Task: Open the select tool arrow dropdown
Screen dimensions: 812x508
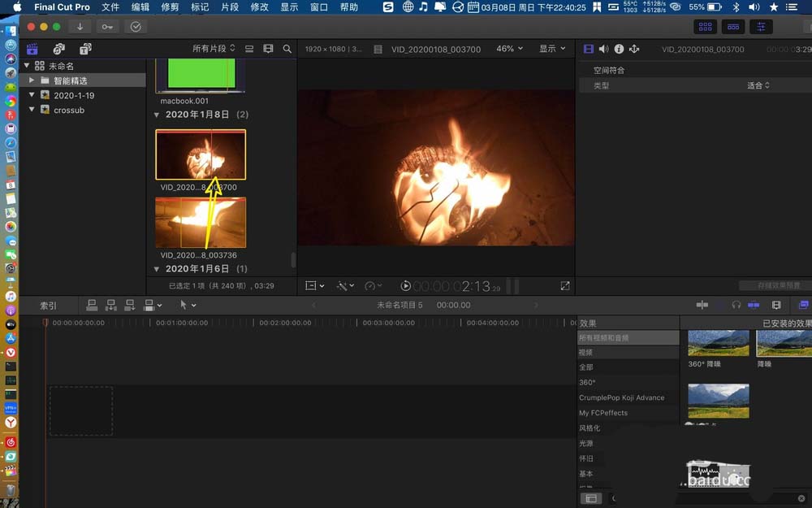Action: coord(188,306)
